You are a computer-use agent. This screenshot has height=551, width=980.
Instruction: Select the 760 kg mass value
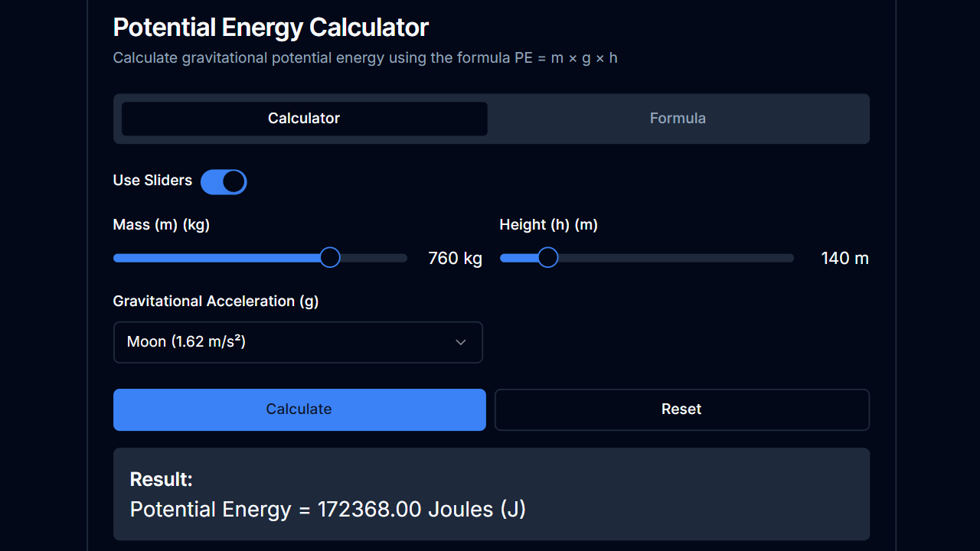click(455, 258)
